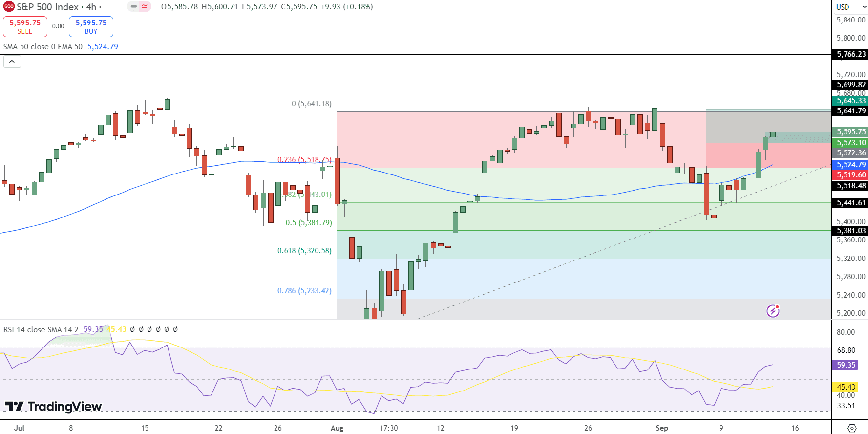The height and width of the screenshot is (434, 868).
Task: Click the current price 5,595.75 axis label
Action: click(x=850, y=132)
